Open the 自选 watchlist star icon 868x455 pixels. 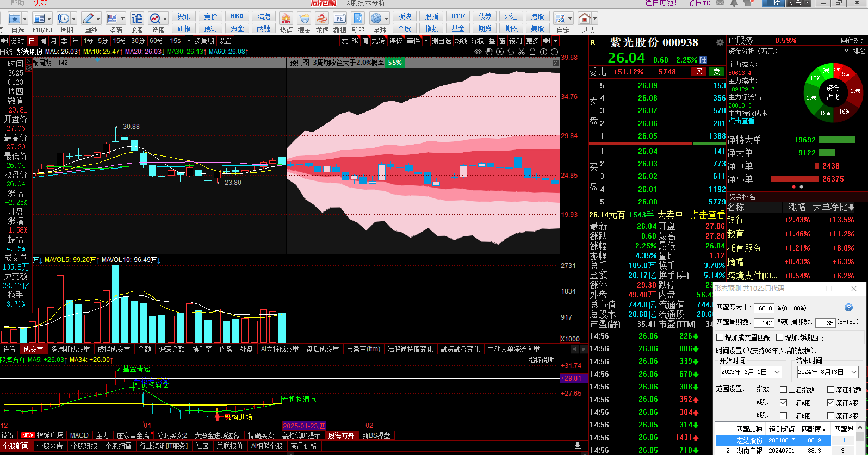15,18
